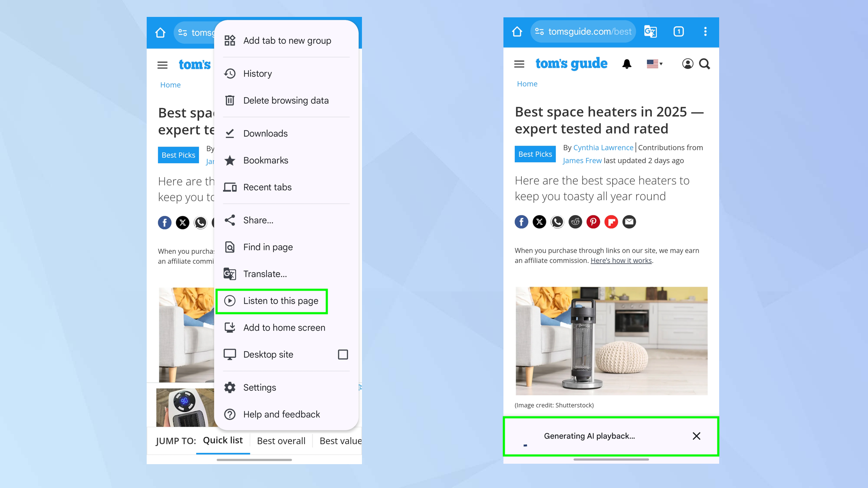Image resolution: width=868 pixels, height=488 pixels.
Task: Share the article via the email icon
Action: tap(629, 222)
